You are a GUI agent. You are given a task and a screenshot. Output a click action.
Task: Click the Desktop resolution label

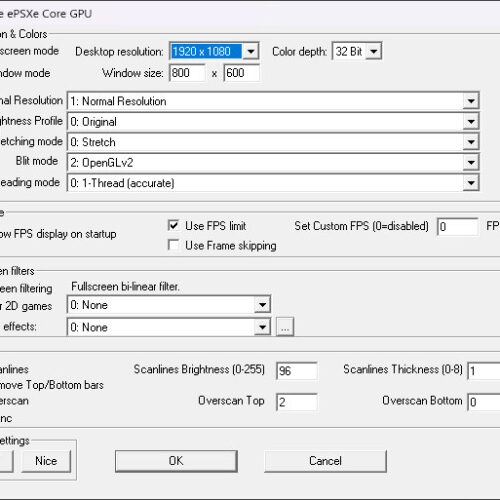coord(119,52)
